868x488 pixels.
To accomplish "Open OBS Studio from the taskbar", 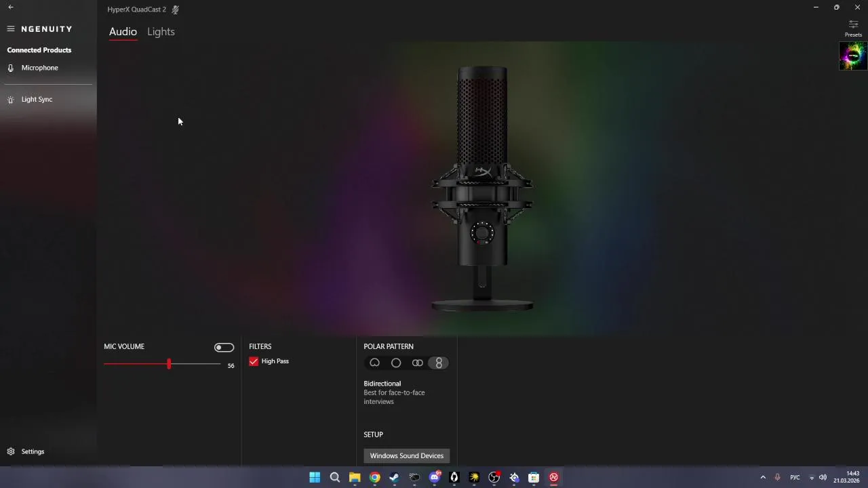I will coord(494,477).
